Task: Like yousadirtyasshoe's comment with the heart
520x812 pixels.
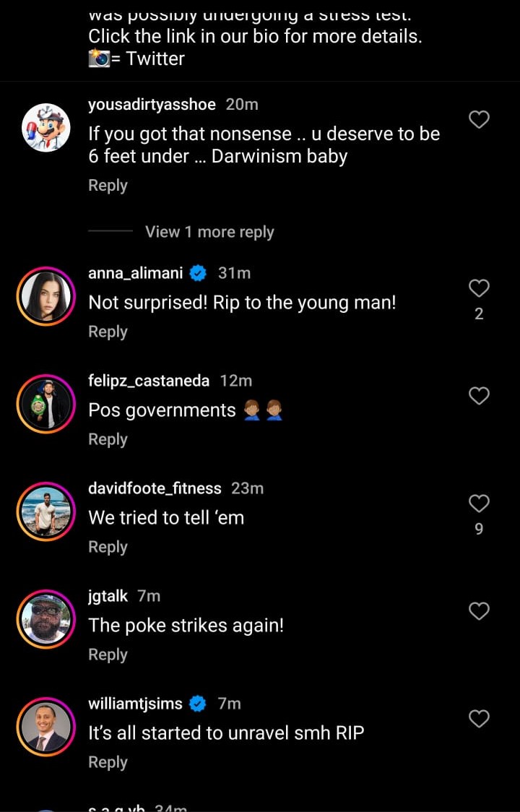Action: click(x=480, y=120)
